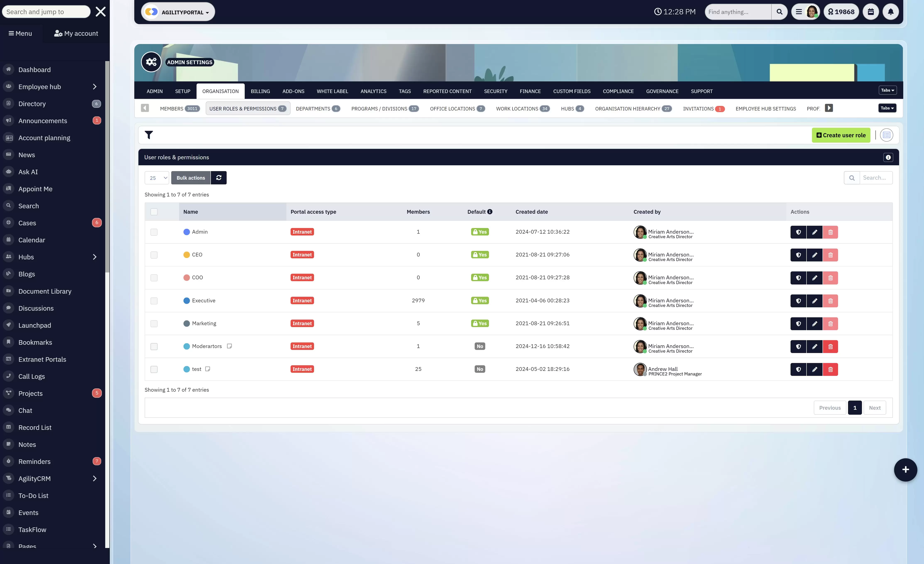Open the 25 entries per page dropdown

(x=156, y=178)
